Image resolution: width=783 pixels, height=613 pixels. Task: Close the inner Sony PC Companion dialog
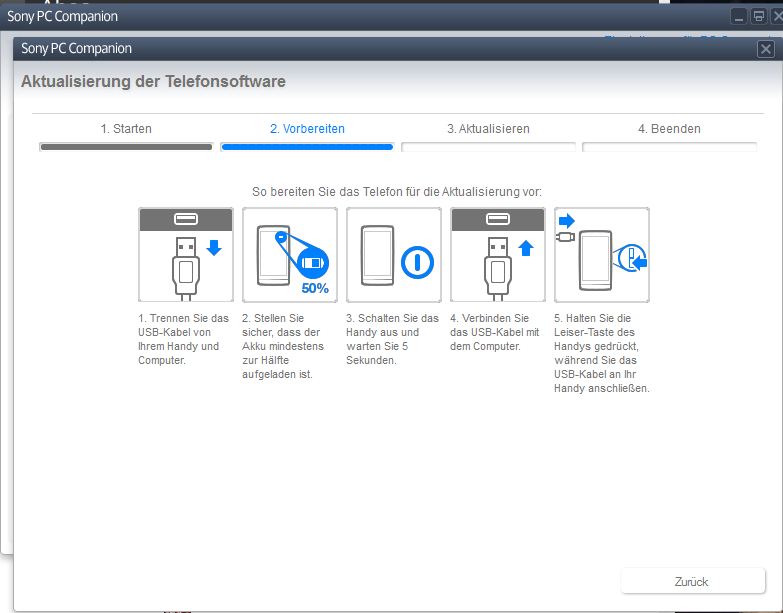[766, 49]
